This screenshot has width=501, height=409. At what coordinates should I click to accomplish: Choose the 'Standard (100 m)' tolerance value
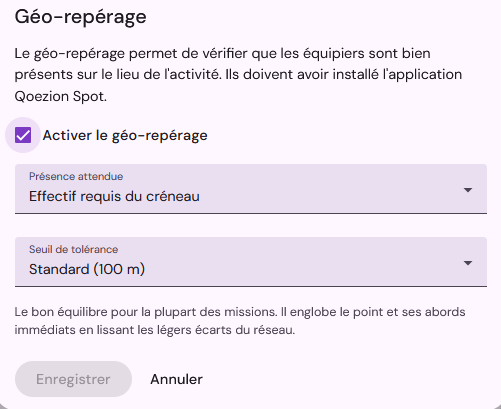pyautogui.click(x=87, y=269)
